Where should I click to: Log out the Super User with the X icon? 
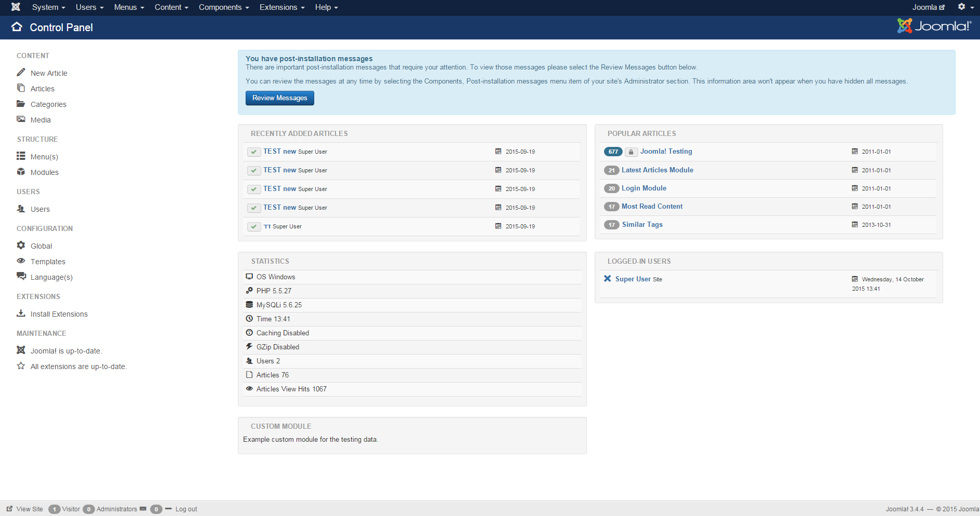pyautogui.click(x=607, y=279)
